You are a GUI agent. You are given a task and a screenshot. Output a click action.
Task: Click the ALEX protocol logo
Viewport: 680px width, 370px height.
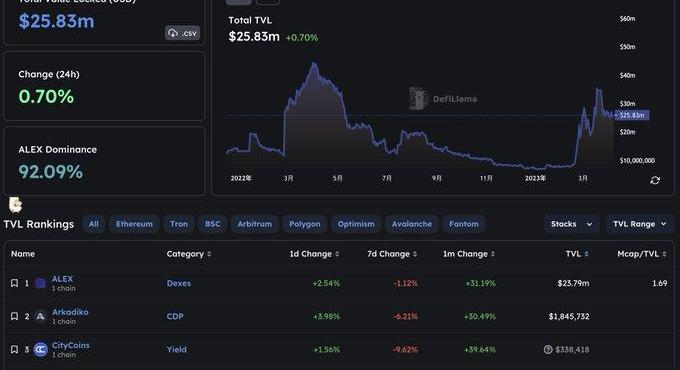coord(40,283)
